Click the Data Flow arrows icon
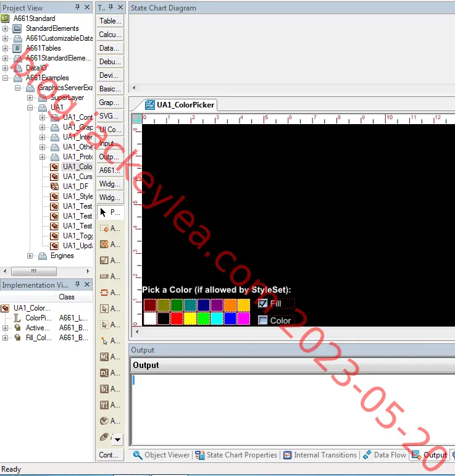455x476 pixels. click(367, 455)
